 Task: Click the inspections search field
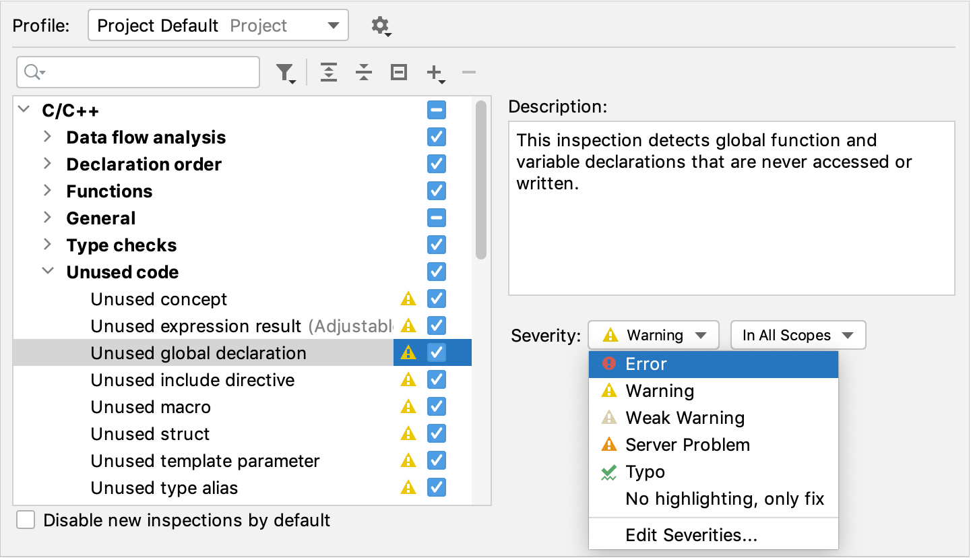[138, 72]
